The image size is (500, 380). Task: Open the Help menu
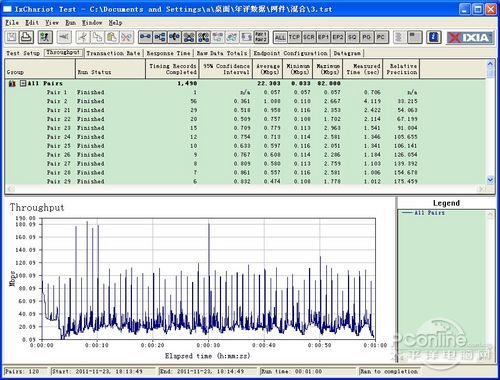(x=115, y=23)
